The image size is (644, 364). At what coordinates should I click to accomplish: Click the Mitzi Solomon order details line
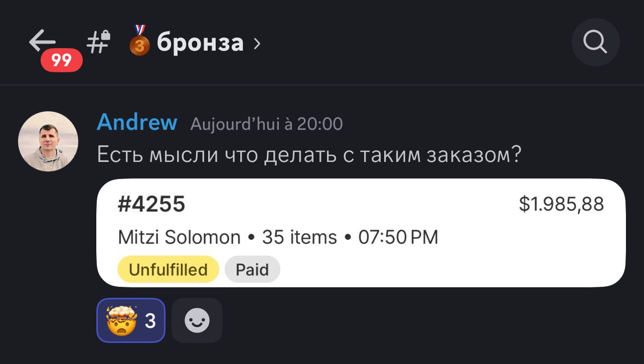pos(278,237)
